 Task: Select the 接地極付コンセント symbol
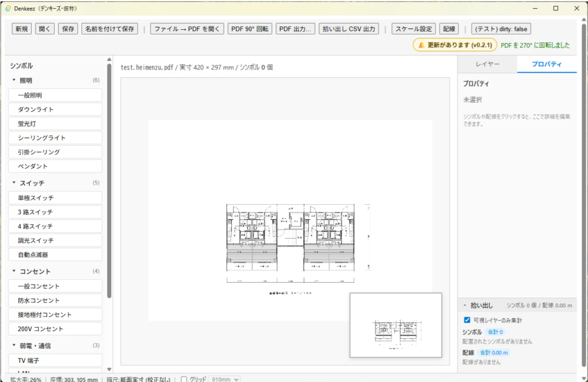55,314
